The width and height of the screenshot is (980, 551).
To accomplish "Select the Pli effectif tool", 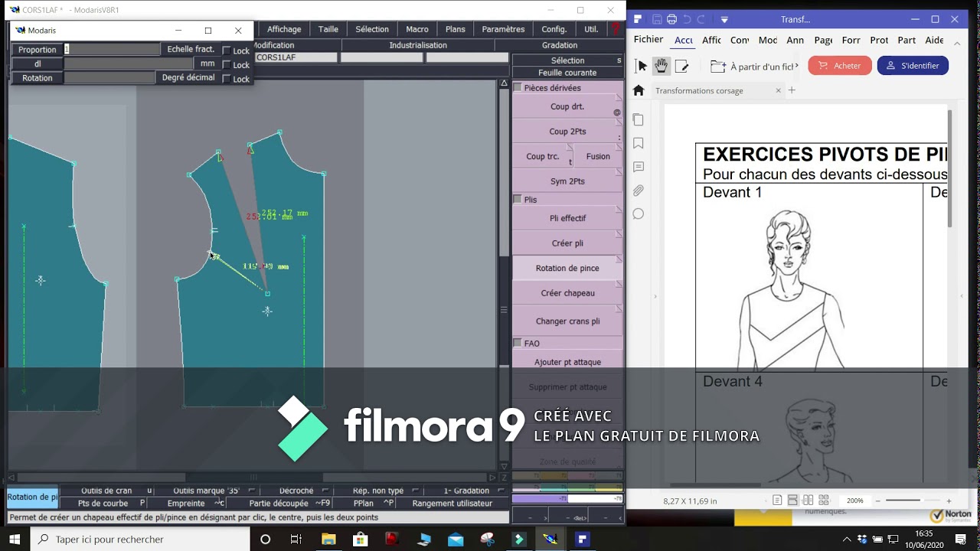I will coord(567,218).
